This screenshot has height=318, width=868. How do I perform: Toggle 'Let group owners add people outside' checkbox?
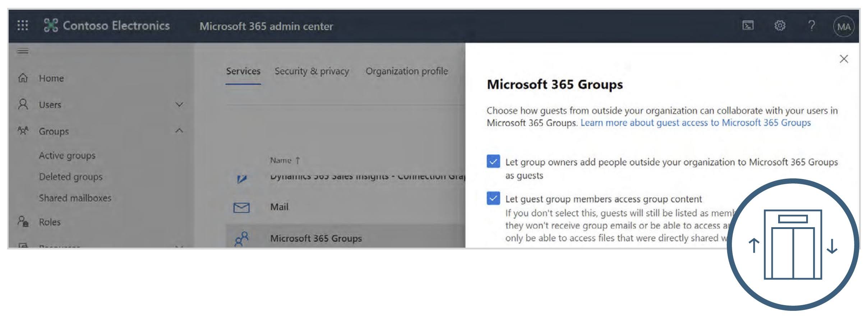pyautogui.click(x=493, y=162)
